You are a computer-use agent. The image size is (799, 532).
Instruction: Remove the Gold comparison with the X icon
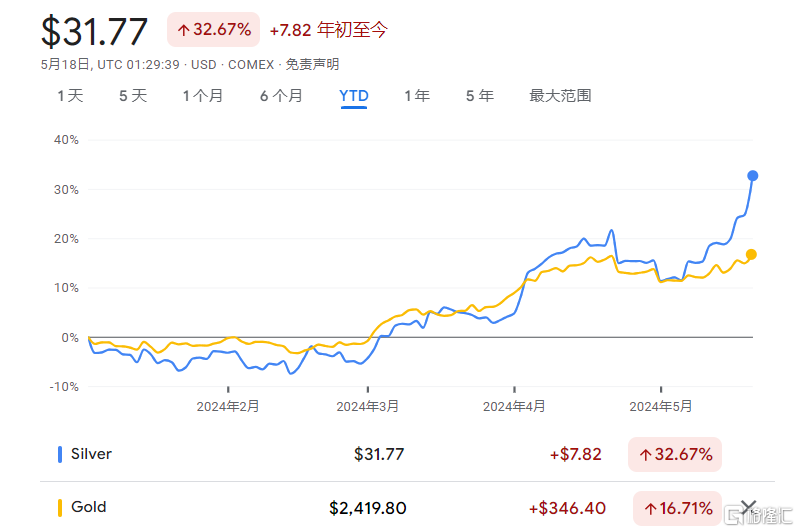pyautogui.click(x=748, y=507)
